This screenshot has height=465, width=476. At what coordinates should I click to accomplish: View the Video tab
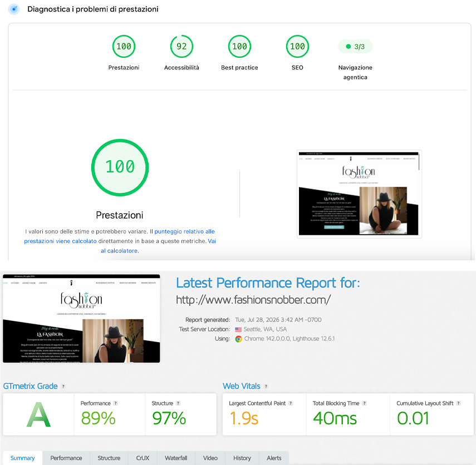point(210,458)
